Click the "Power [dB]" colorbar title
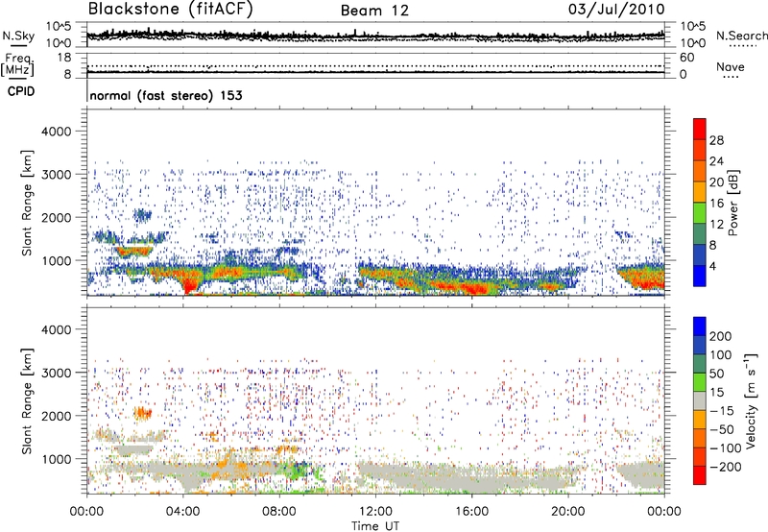Viewport: 768px width, 532px height. [732, 203]
